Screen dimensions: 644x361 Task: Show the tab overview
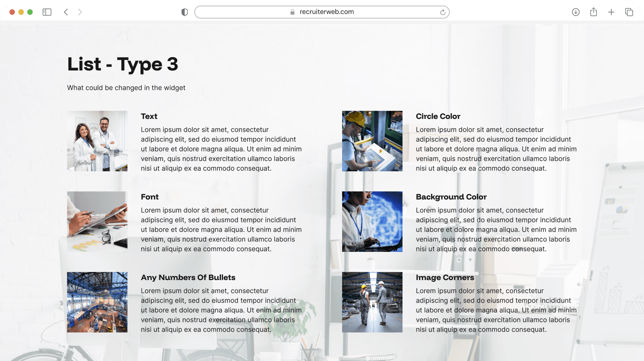tap(629, 12)
